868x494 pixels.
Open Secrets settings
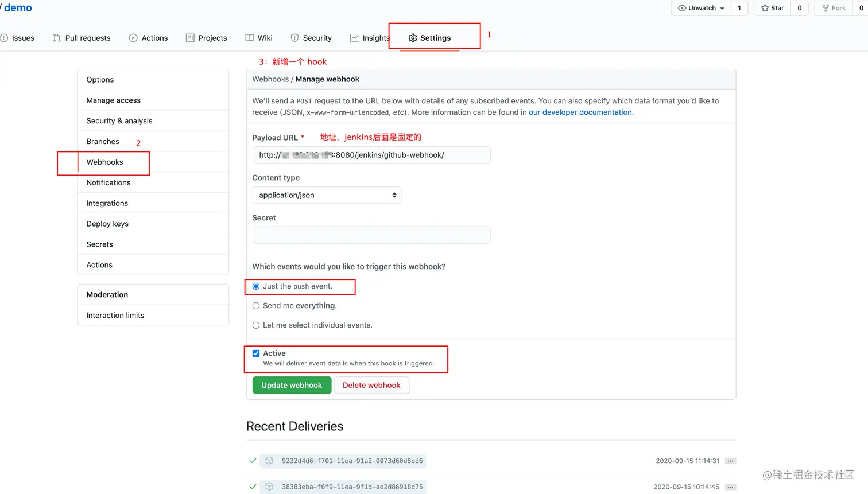(153, 244)
